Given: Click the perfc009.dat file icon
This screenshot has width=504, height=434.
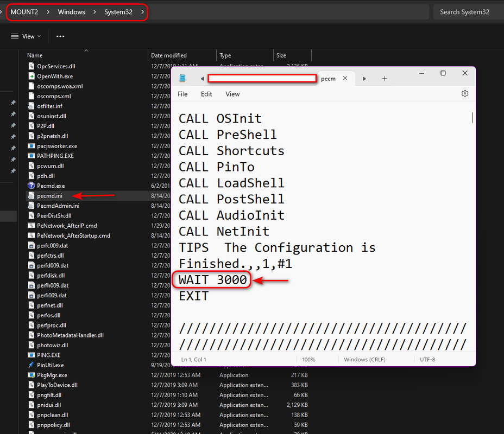Looking at the screenshot, I should (31, 245).
